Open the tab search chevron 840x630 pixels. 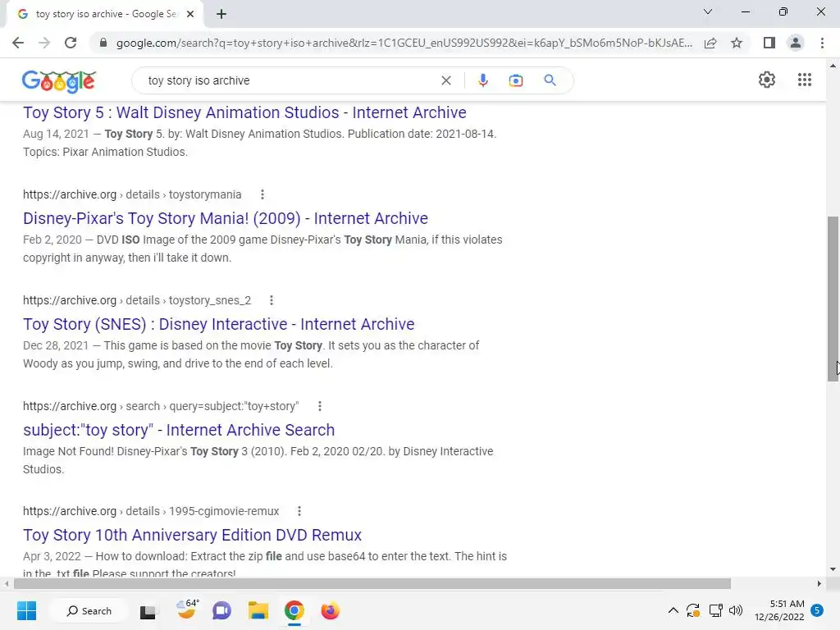click(707, 11)
